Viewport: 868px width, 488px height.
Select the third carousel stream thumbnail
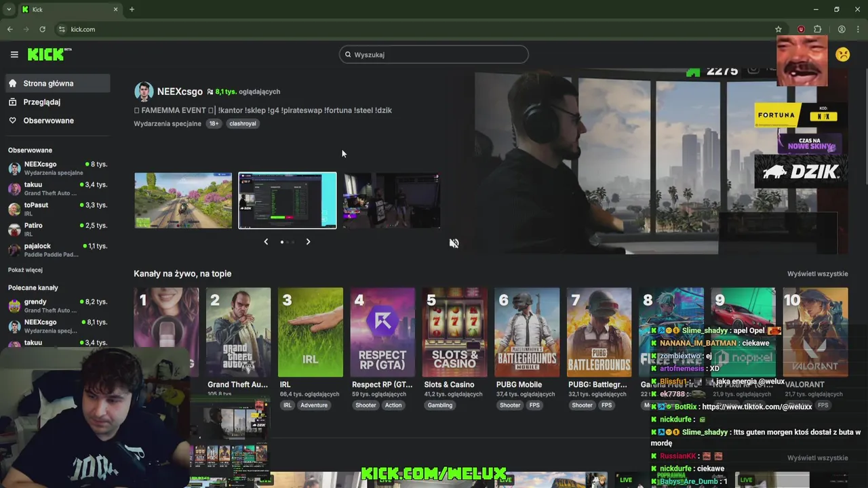point(392,200)
